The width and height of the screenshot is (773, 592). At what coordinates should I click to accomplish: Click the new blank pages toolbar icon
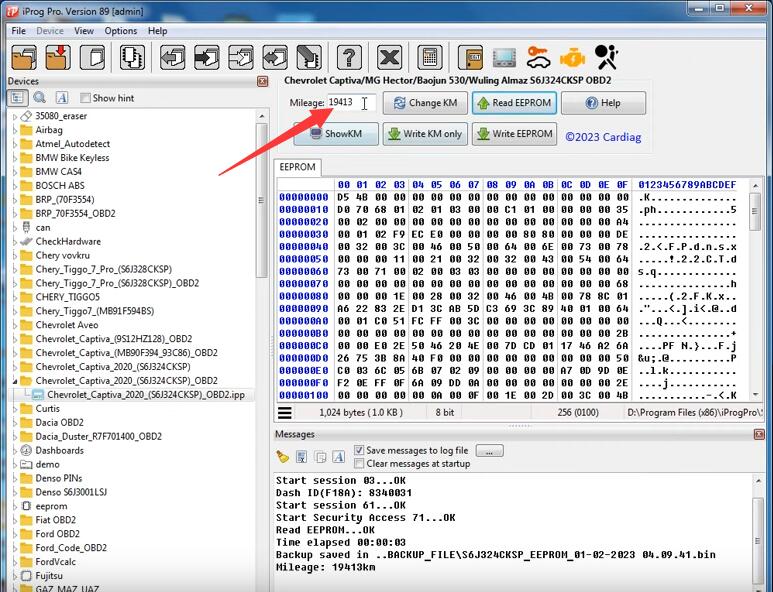[93, 57]
